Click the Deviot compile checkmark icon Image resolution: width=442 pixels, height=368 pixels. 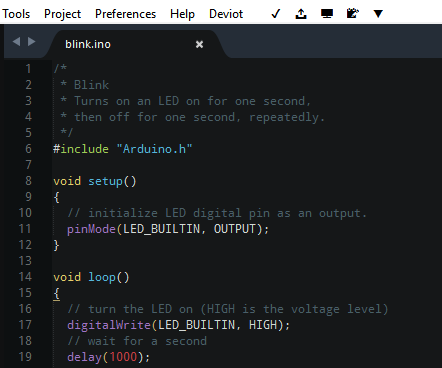pyautogui.click(x=276, y=14)
